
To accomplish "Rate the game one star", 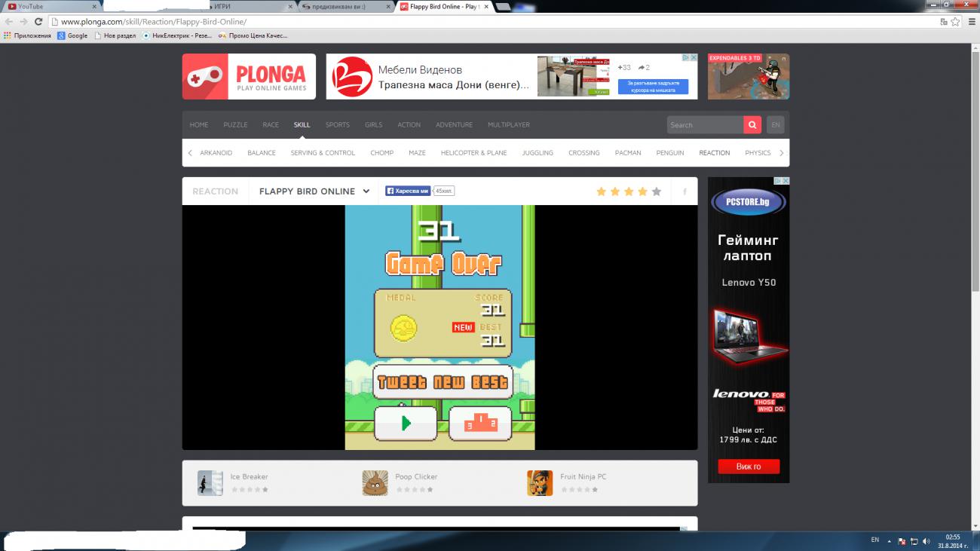I will (601, 191).
